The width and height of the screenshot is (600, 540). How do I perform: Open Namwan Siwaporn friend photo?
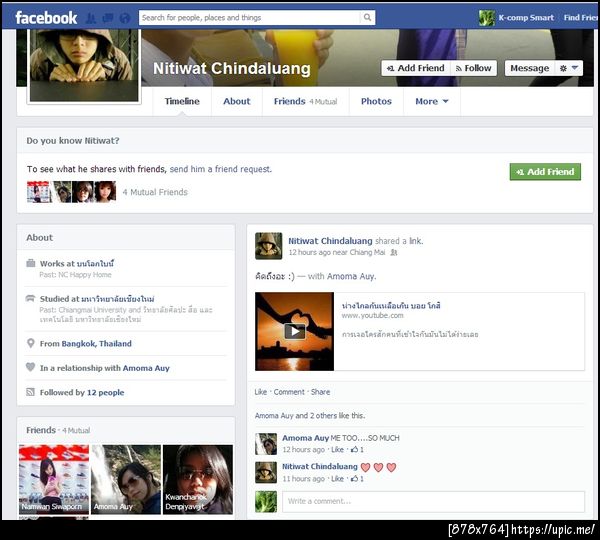(x=54, y=480)
